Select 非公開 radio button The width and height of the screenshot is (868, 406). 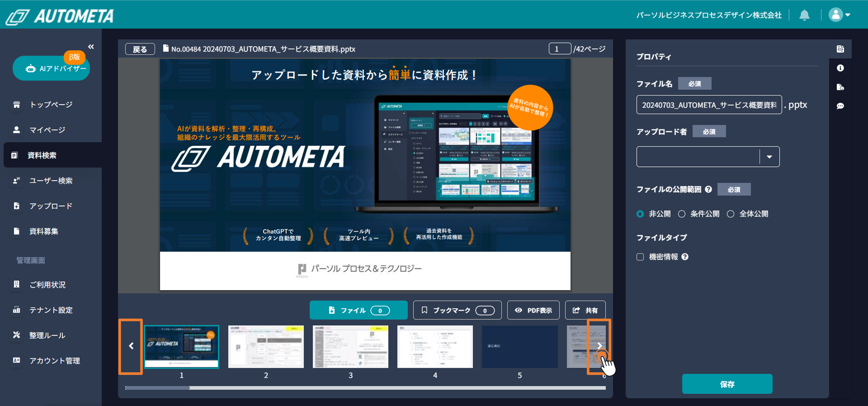pyautogui.click(x=640, y=214)
